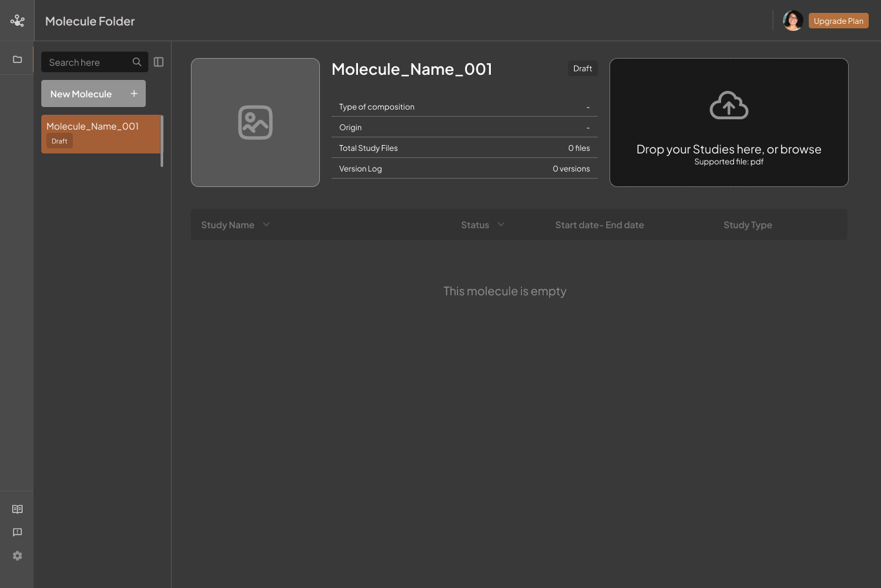Click the cloud upload icon

tap(729, 105)
